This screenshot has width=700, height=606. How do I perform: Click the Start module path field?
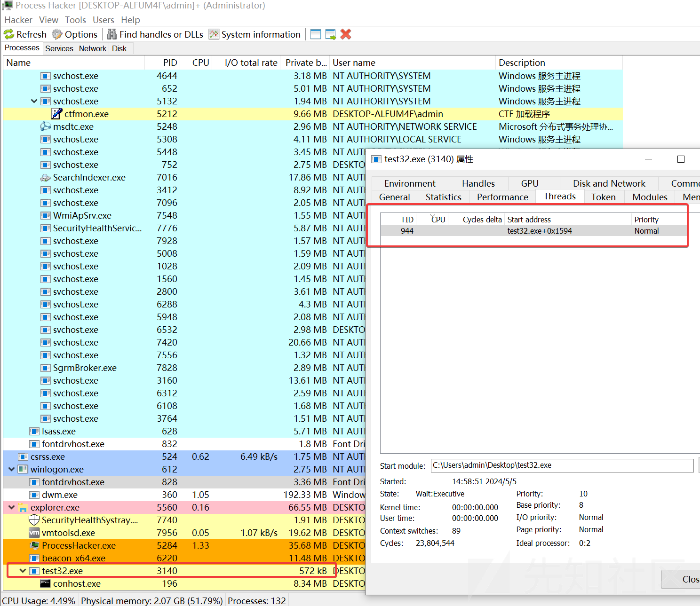(x=562, y=465)
